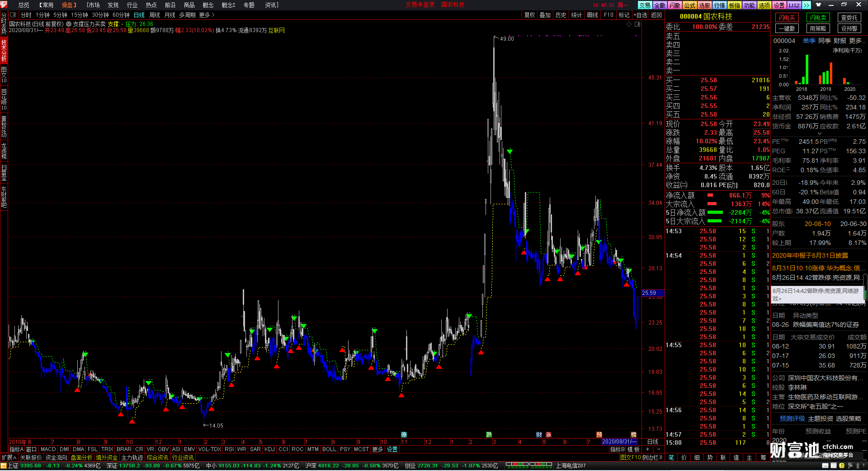Open the 指标B indicator selector

(617, 449)
